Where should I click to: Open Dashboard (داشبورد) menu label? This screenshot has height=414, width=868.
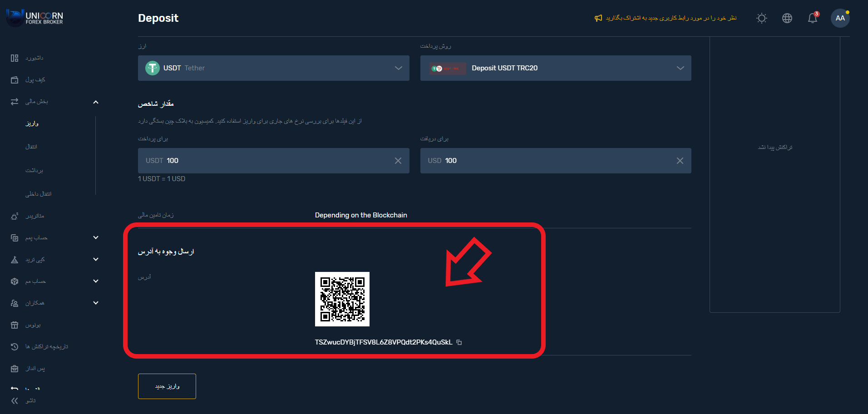pos(35,58)
